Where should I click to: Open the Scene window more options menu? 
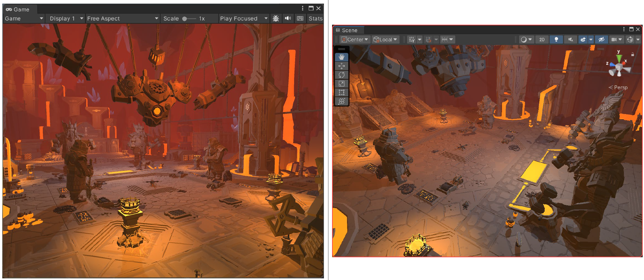(x=624, y=29)
